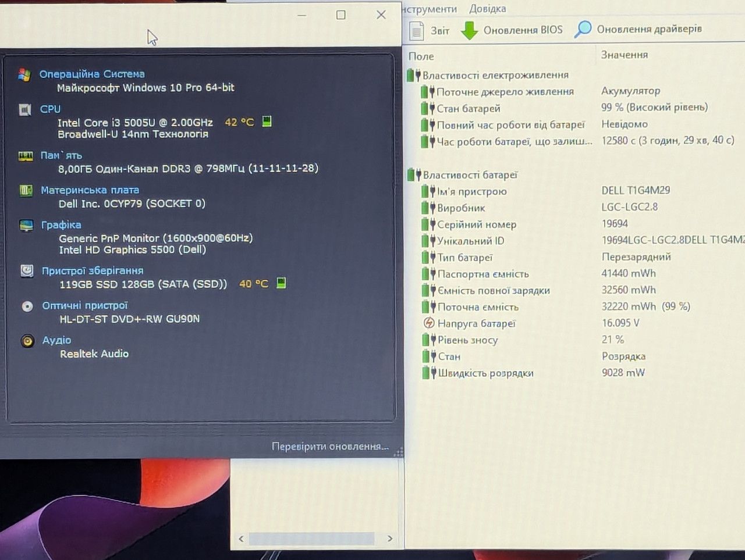Click the Значення column header
This screenshot has width=745, height=560.
(x=625, y=55)
